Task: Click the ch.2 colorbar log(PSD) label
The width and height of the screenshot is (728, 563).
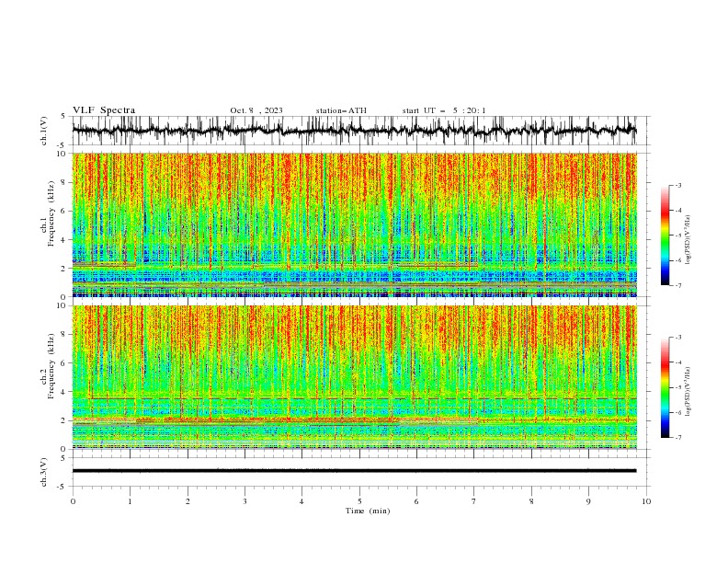Action: pyautogui.click(x=688, y=392)
